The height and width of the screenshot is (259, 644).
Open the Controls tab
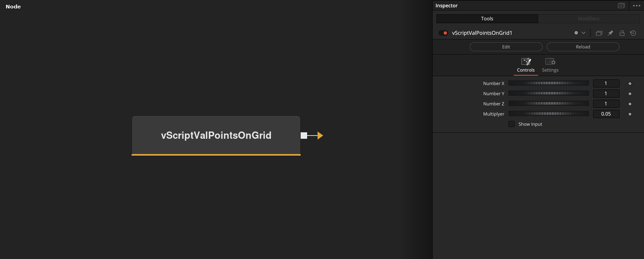tap(526, 66)
